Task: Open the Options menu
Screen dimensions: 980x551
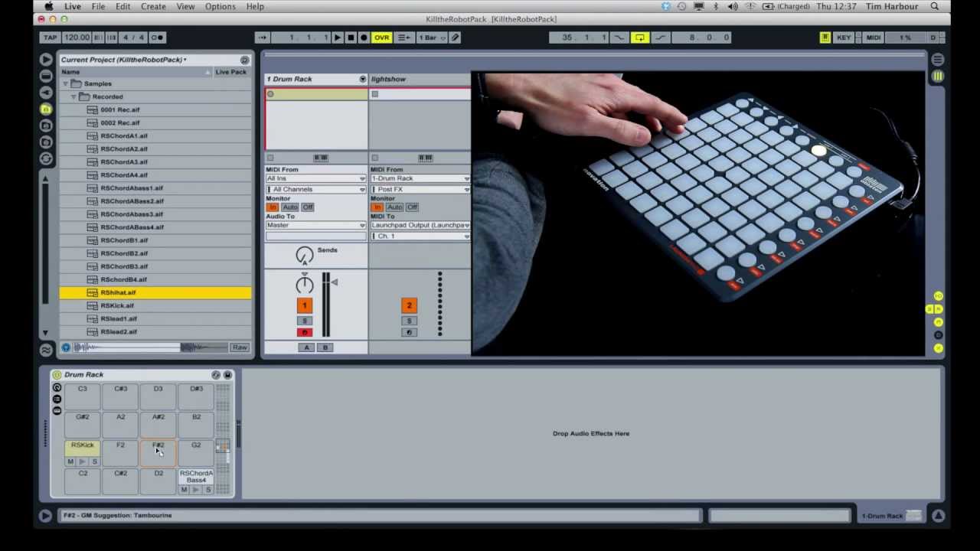Action: pos(220,6)
